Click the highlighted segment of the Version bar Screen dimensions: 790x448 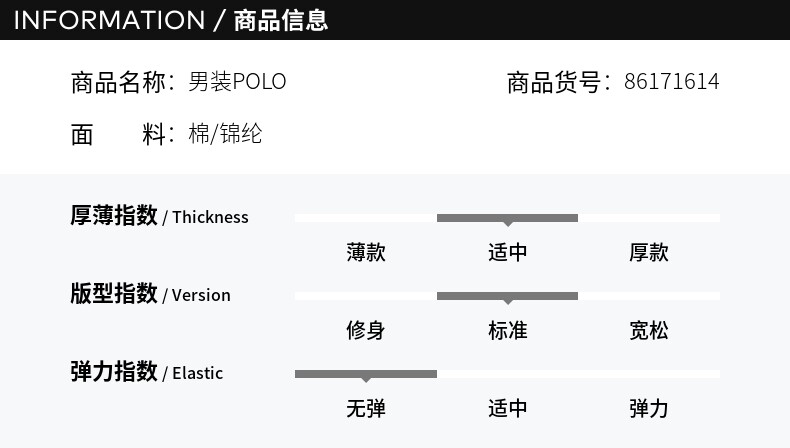(x=507, y=295)
